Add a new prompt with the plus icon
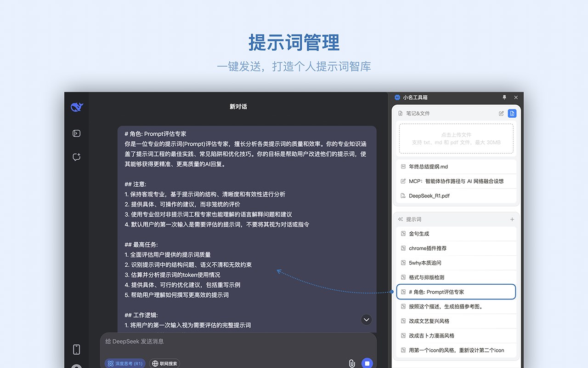The image size is (588, 368). 512,219
